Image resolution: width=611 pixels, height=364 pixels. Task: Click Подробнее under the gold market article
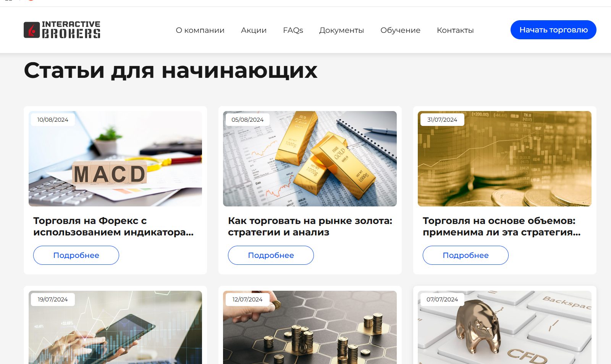click(271, 255)
